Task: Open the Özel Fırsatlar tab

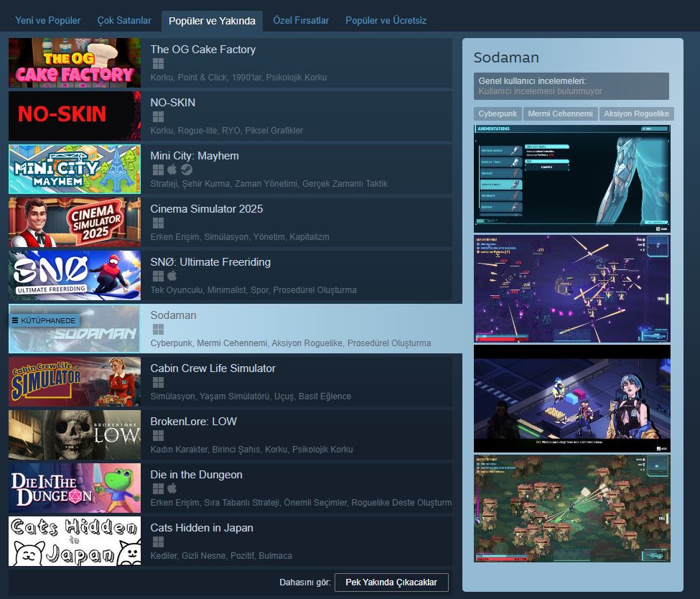Action: (x=301, y=21)
